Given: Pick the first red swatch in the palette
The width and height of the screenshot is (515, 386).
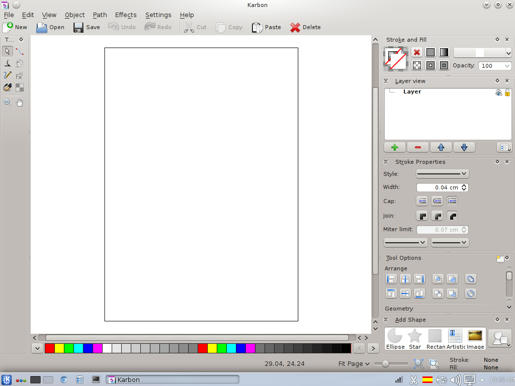Looking at the screenshot, I should 50,348.
